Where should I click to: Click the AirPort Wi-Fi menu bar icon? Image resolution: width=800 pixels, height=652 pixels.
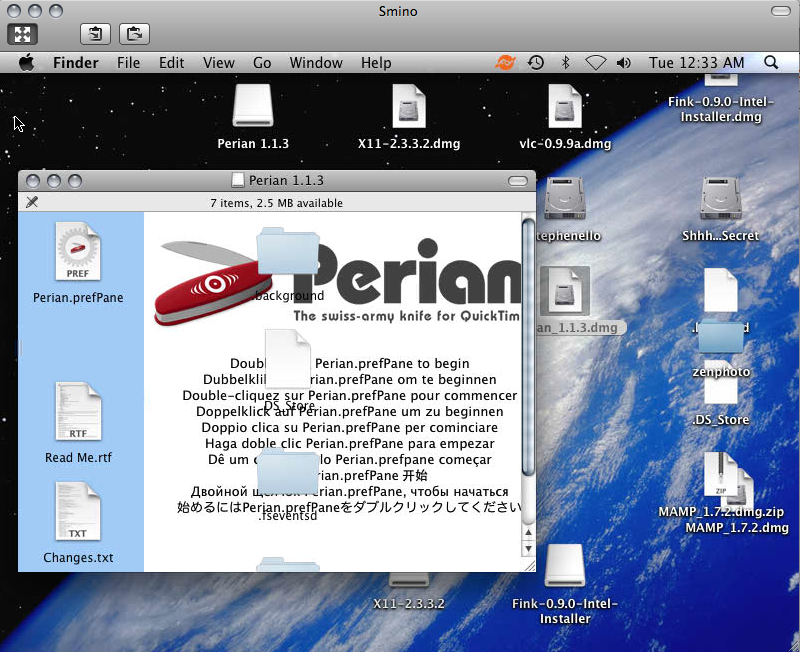click(x=595, y=63)
